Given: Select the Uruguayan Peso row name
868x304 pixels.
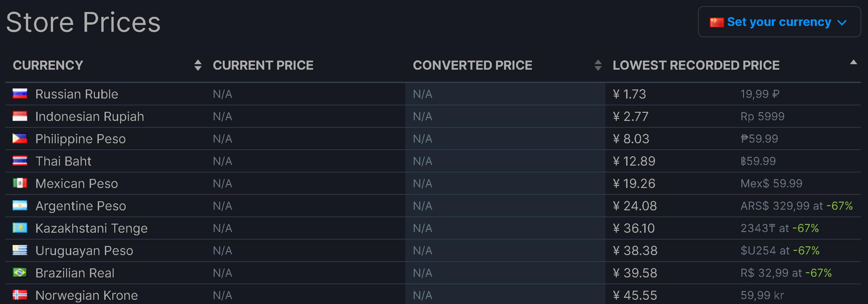Looking at the screenshot, I should 84,250.
